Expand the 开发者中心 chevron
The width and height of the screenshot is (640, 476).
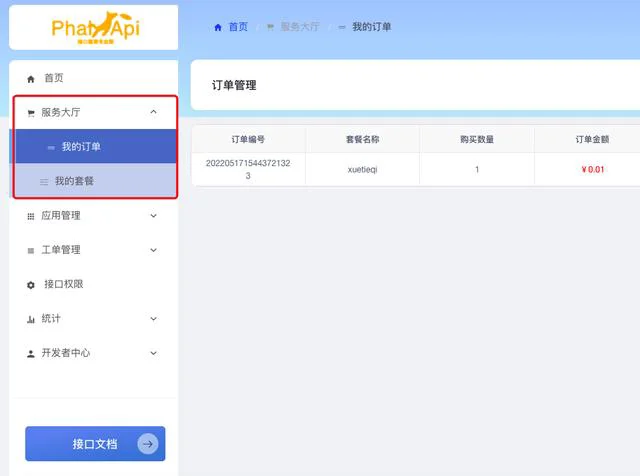coord(153,353)
